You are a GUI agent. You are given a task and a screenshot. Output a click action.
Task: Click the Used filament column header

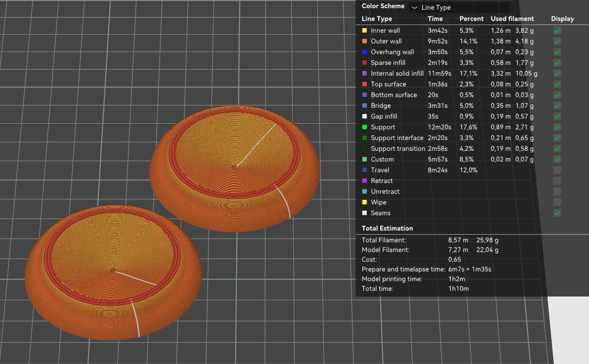[x=512, y=19]
